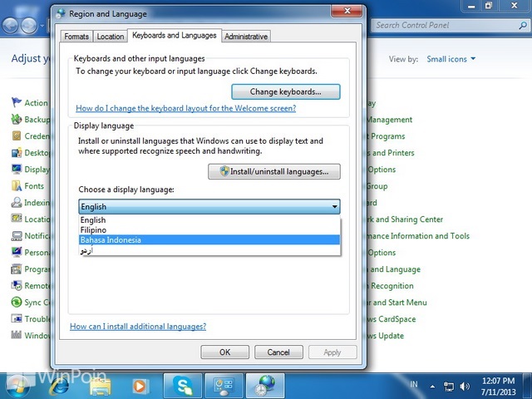Open Personalization icon
This screenshot has height=399, width=532.
click(x=17, y=252)
